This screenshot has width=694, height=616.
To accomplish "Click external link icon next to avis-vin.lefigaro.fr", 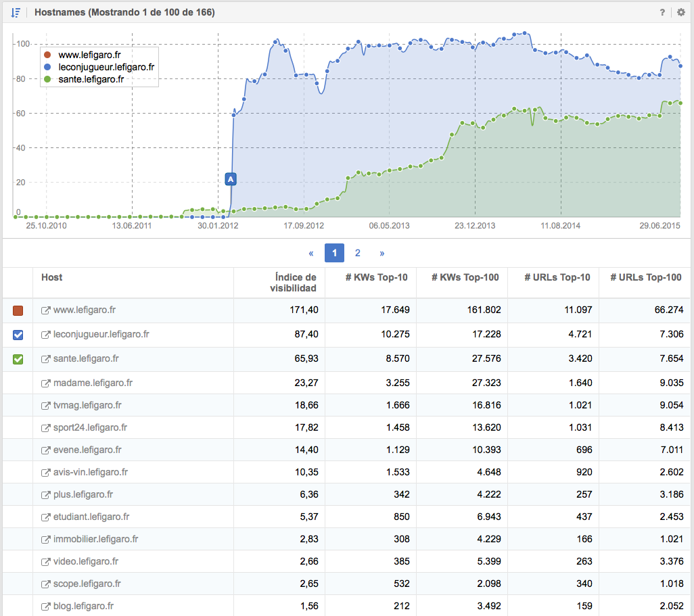I will click(x=46, y=473).
